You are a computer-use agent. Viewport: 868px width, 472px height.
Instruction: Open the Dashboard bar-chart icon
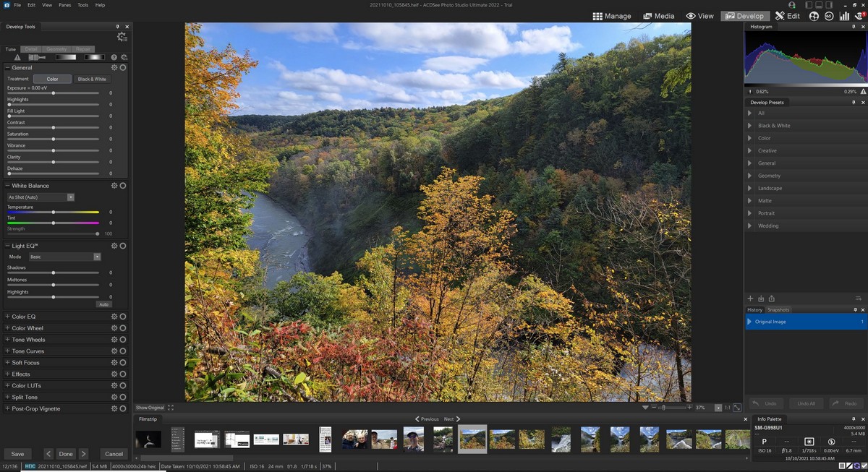[844, 16]
